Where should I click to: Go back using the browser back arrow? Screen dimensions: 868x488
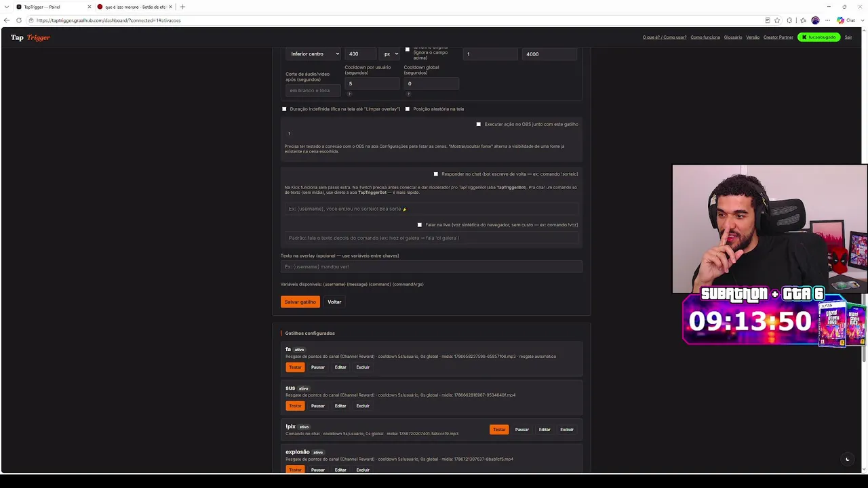[x=7, y=20]
